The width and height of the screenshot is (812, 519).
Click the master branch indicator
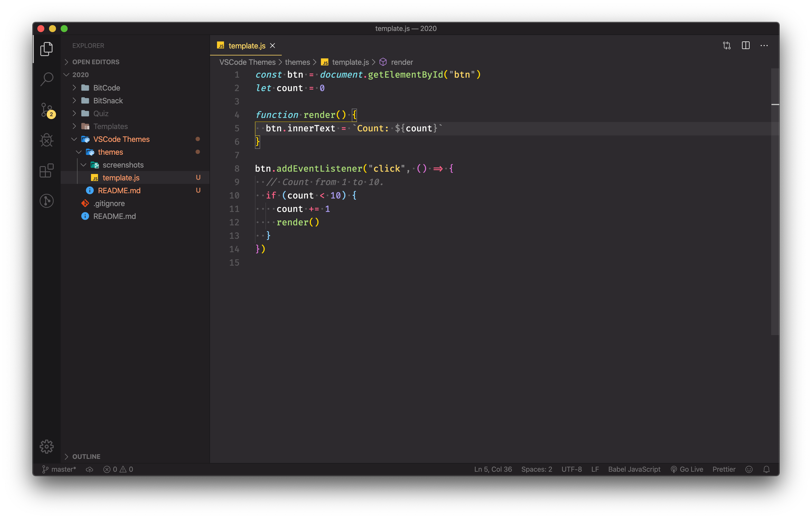click(59, 469)
